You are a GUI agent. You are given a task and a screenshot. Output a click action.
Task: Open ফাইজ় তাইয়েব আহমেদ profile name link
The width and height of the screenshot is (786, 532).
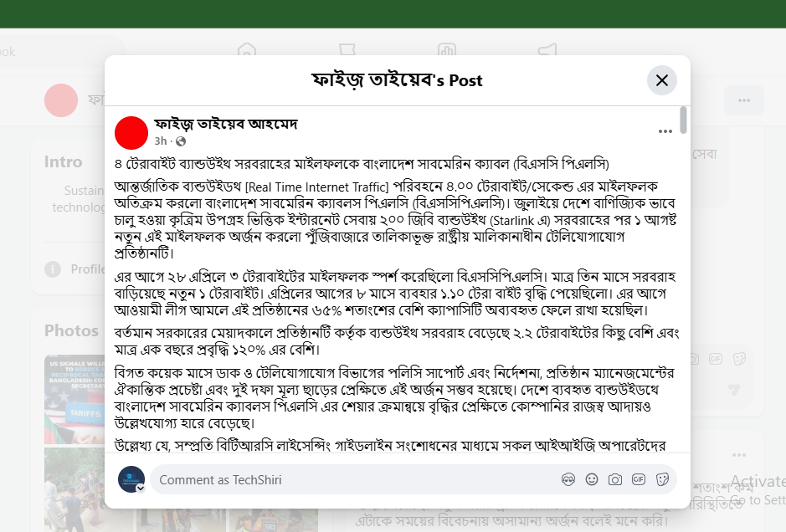pyautogui.click(x=225, y=124)
